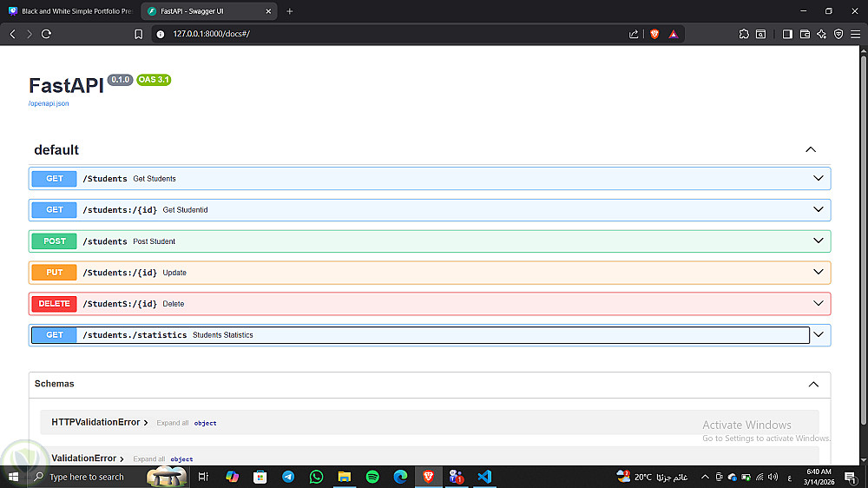Expand GET /students:/{id} Get Studentid chevron
The width and height of the screenshot is (868, 488).
819,209
